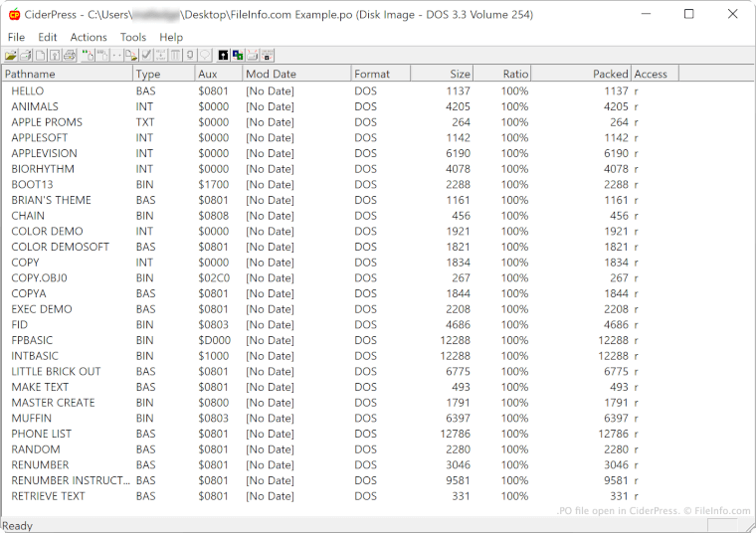Sort list by Pathname column header

point(67,74)
